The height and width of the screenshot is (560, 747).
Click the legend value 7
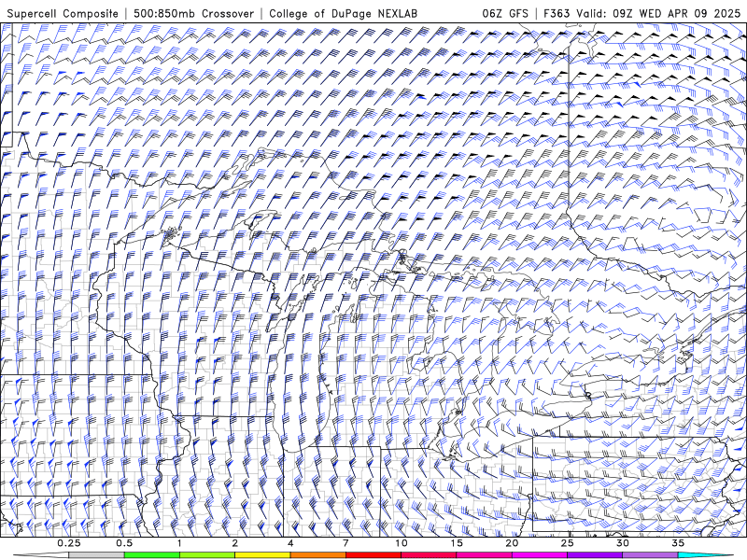tap(345, 543)
